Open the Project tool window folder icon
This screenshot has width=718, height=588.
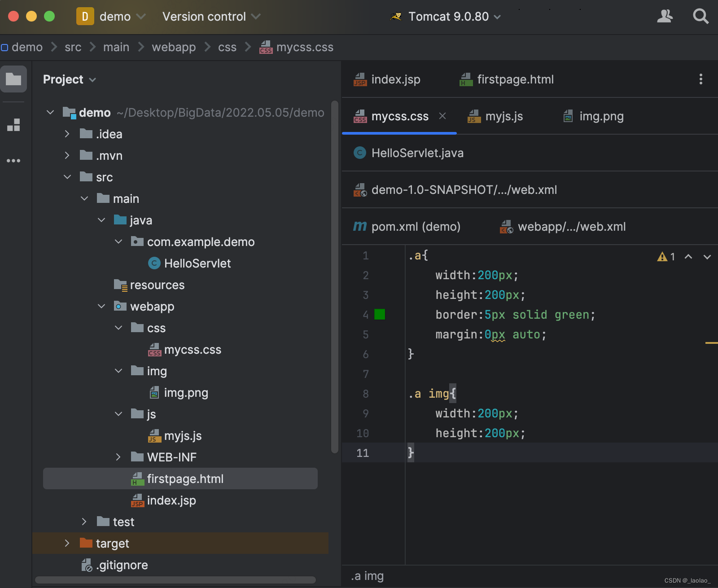(13, 79)
